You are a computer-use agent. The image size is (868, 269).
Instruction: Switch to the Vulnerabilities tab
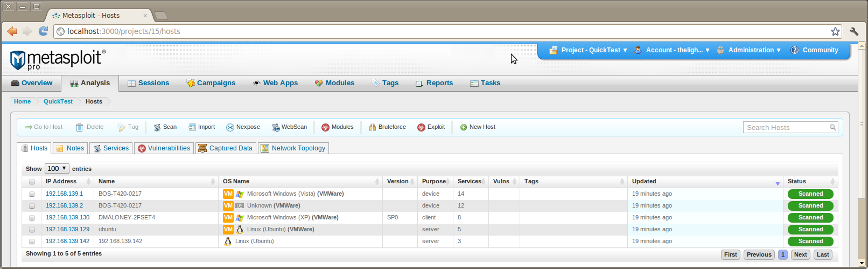[x=164, y=148]
